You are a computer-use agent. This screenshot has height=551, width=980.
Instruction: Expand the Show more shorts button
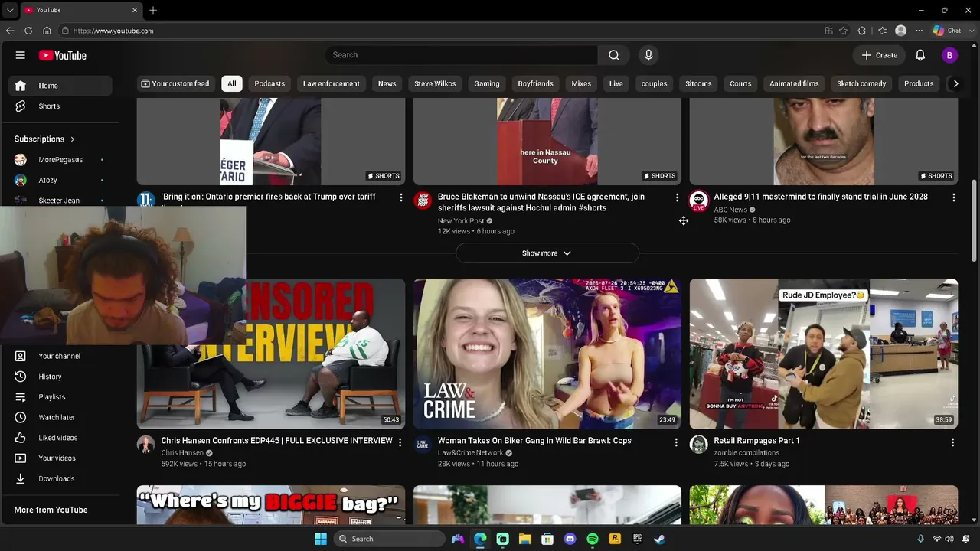point(547,253)
